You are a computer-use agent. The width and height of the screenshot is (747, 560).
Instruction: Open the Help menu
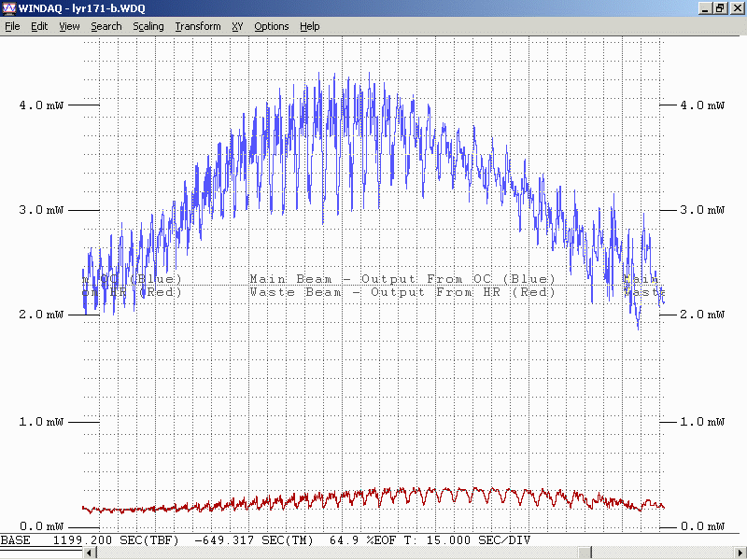(x=309, y=26)
